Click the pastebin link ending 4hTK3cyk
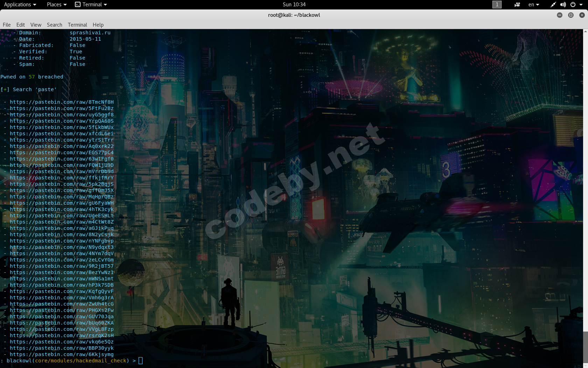588x368 pixels. pyautogui.click(x=62, y=209)
